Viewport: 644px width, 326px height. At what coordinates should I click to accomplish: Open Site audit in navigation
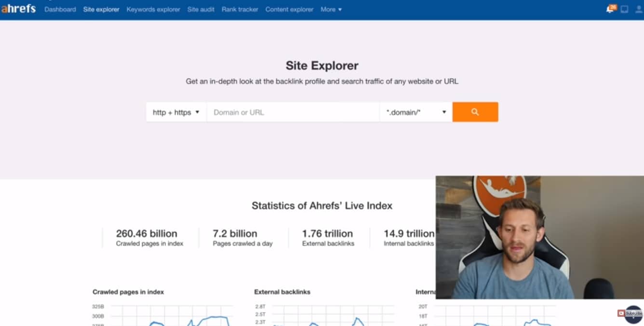[201, 9]
